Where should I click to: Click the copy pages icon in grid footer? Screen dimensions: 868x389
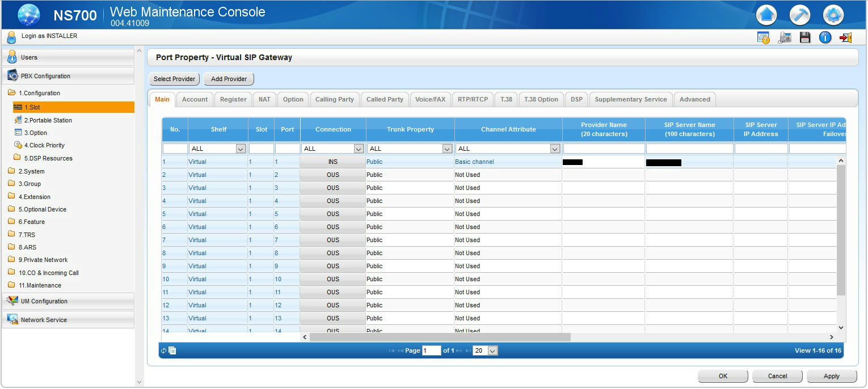172,350
